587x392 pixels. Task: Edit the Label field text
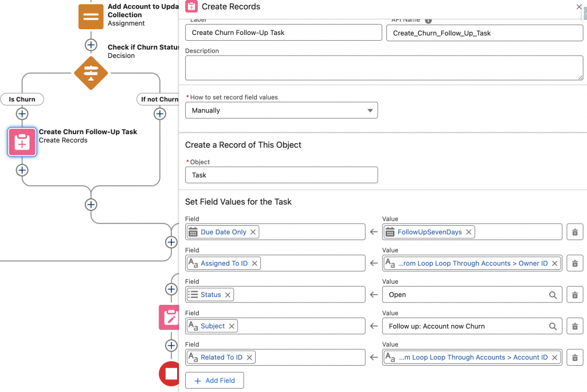[283, 33]
